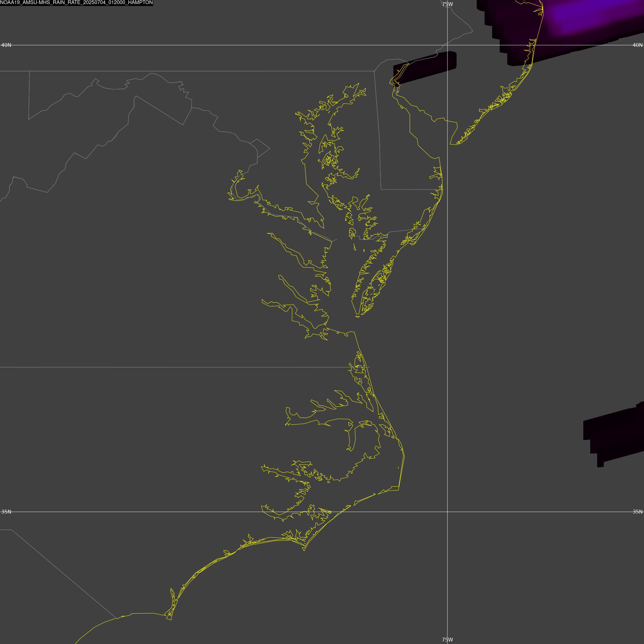Click the right 35N latitude label
644x644 pixels.
[x=637, y=512]
